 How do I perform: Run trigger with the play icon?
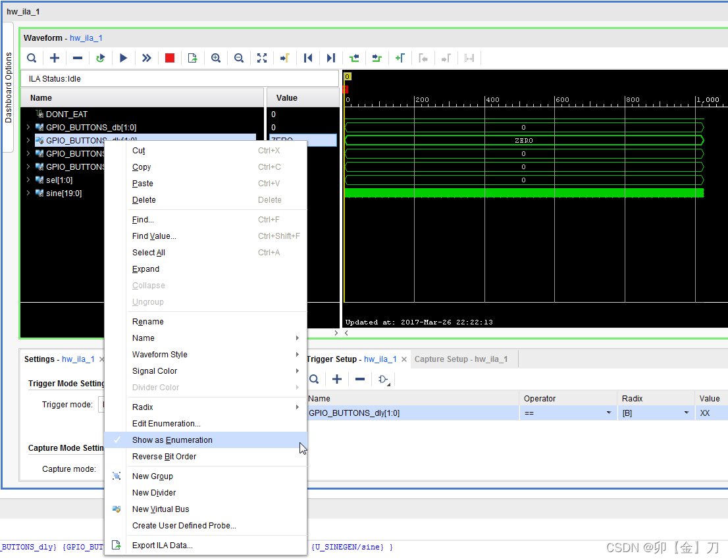[x=123, y=58]
